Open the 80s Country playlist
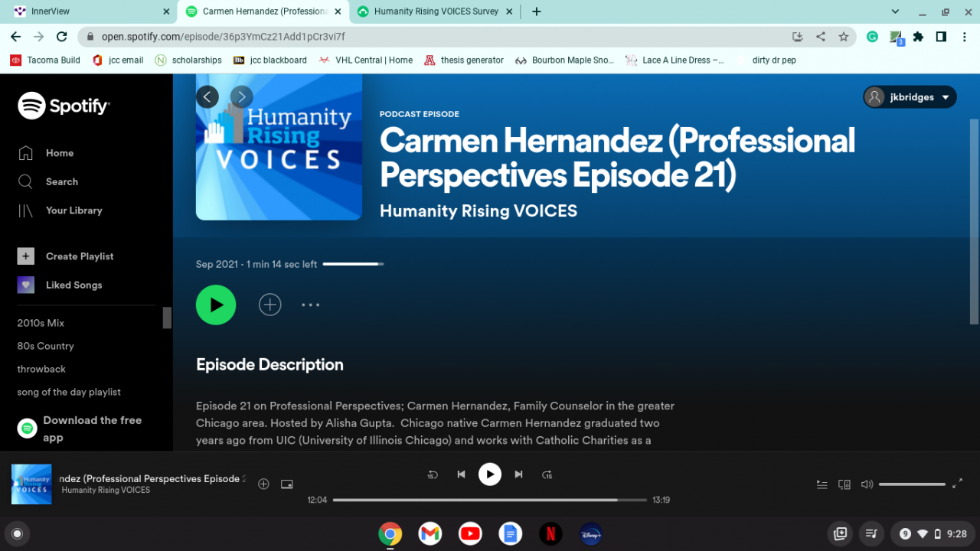 [x=45, y=346]
